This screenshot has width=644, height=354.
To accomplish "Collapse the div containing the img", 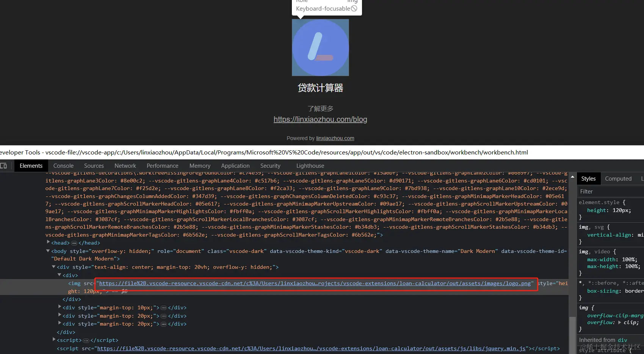I will click(60, 275).
